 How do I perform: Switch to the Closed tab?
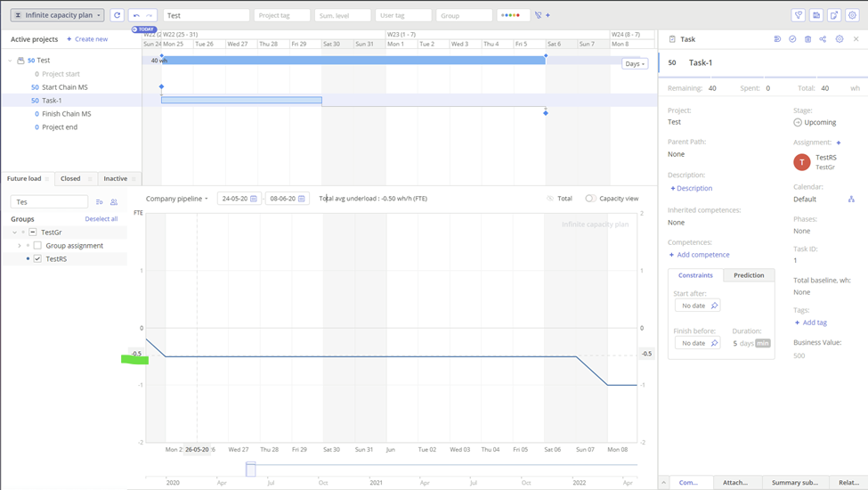tap(70, 179)
